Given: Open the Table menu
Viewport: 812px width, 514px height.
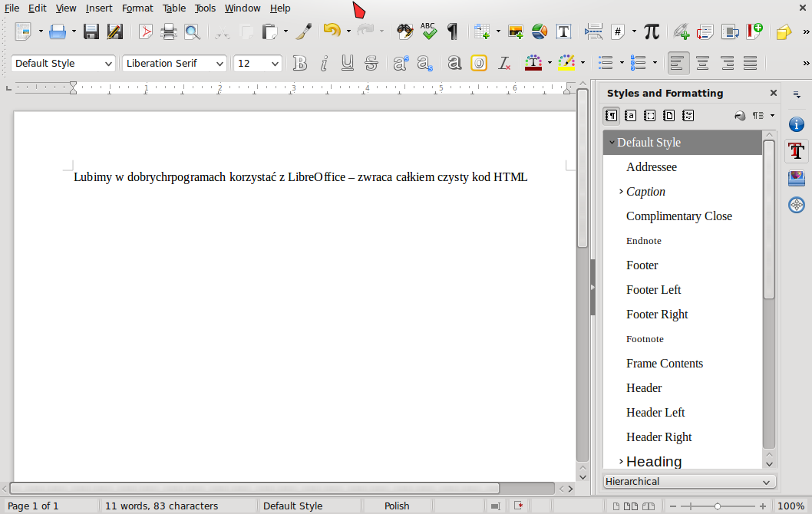Looking at the screenshot, I should tap(174, 8).
